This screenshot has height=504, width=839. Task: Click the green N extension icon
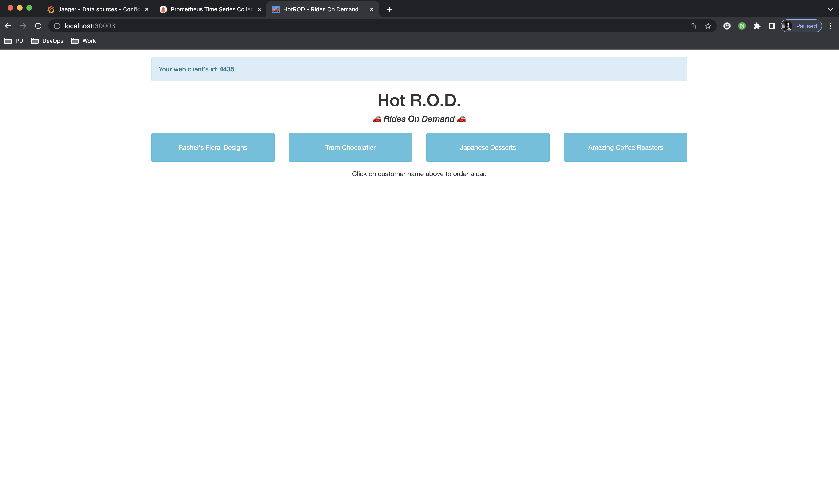(x=742, y=26)
